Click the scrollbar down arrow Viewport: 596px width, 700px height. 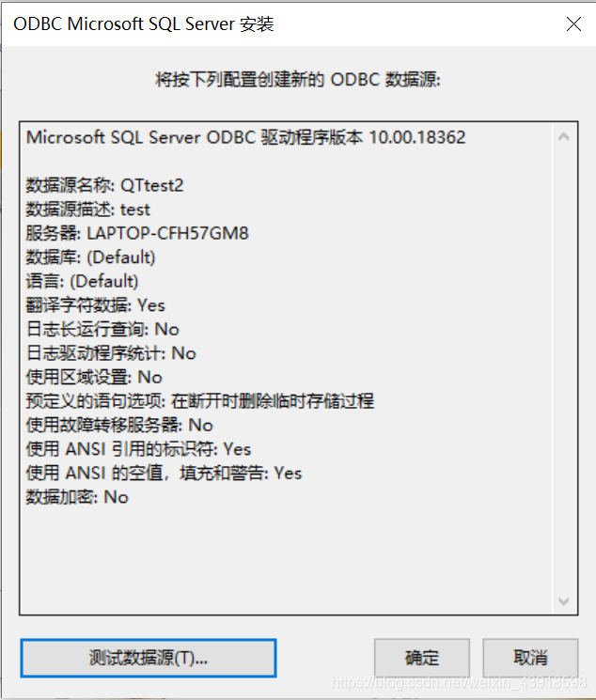click(564, 601)
